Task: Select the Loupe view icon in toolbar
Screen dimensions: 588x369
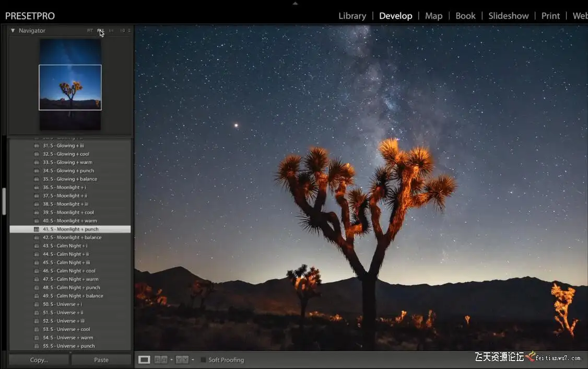Action: click(x=145, y=360)
